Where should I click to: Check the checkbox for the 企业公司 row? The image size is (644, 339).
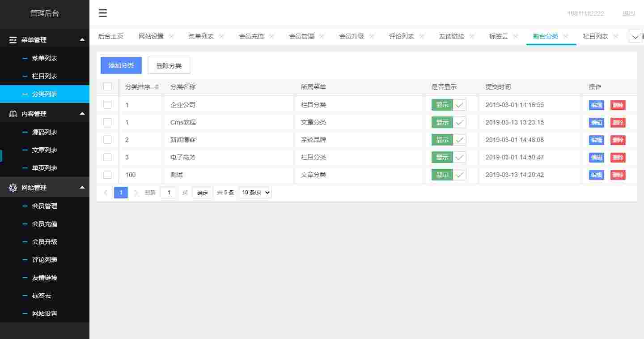pyautogui.click(x=107, y=104)
